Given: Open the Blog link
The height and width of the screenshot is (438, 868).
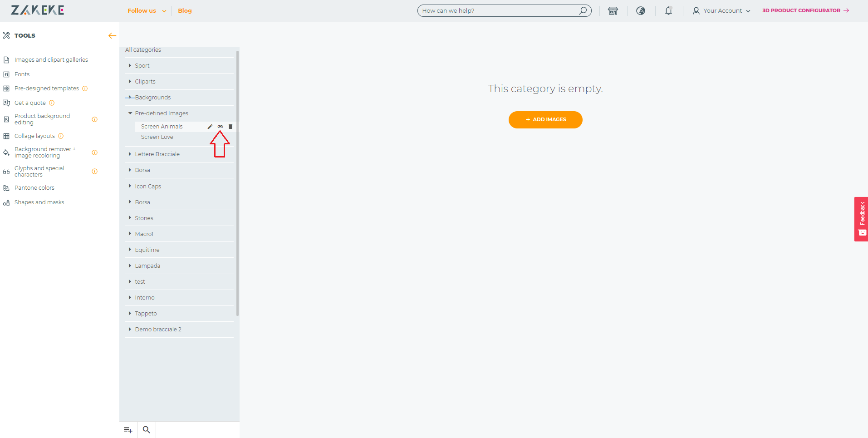Looking at the screenshot, I should click(185, 11).
